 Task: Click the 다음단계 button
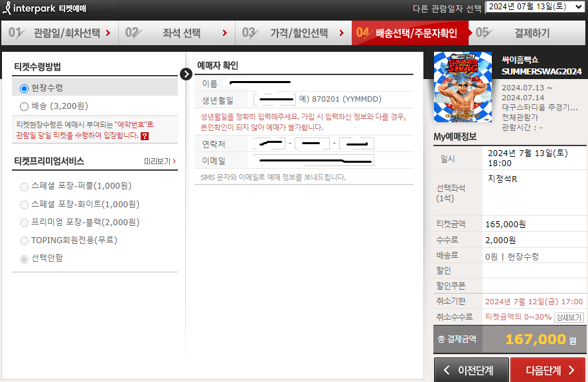pyautogui.click(x=548, y=370)
